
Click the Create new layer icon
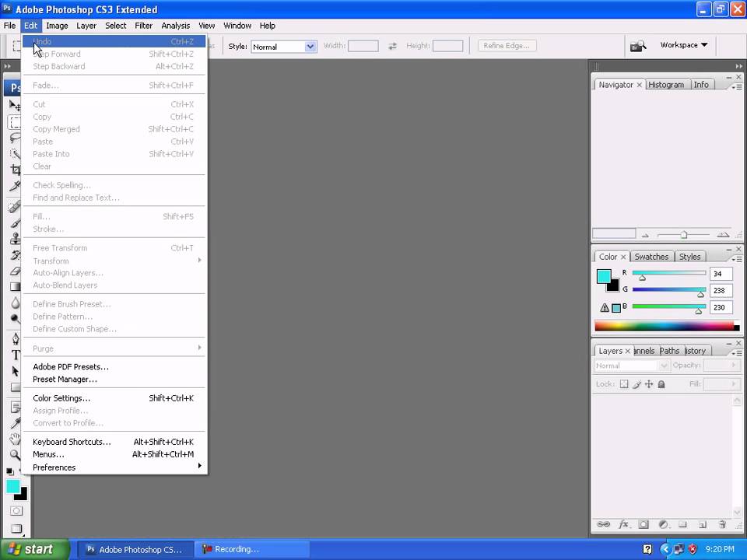click(x=702, y=524)
